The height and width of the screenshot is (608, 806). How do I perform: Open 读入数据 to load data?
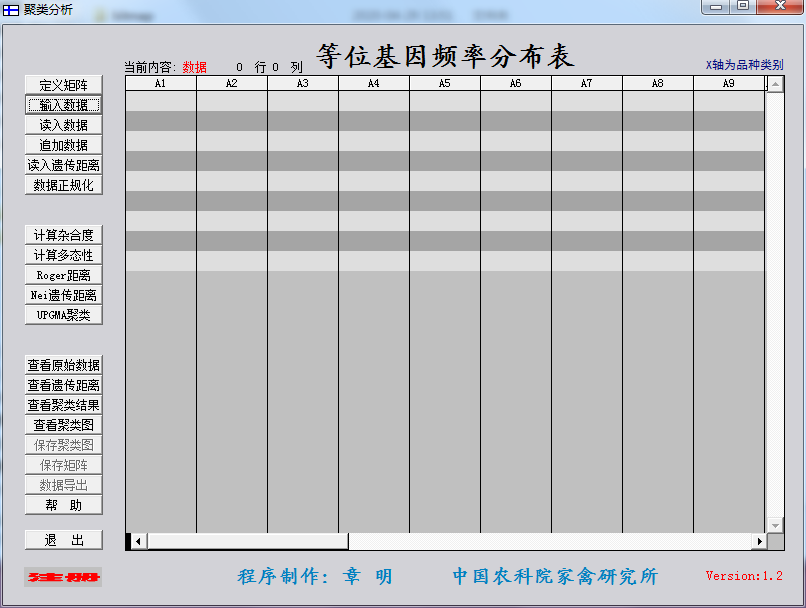[x=64, y=125]
